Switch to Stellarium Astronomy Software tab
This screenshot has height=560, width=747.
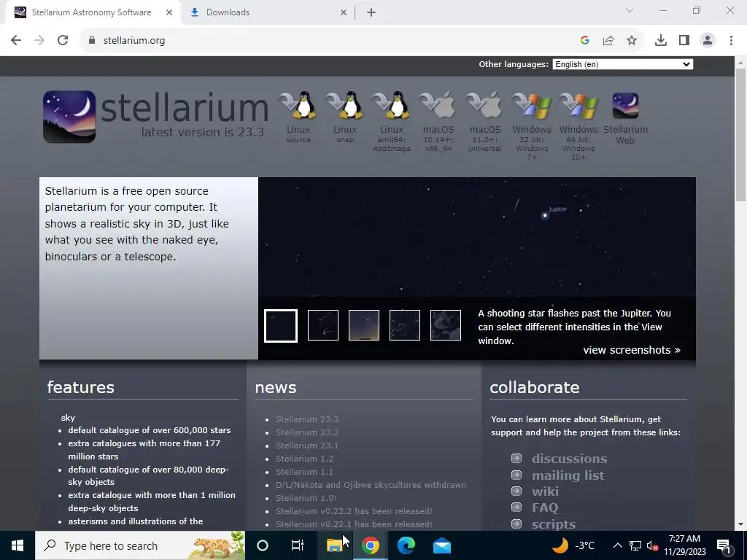(91, 12)
